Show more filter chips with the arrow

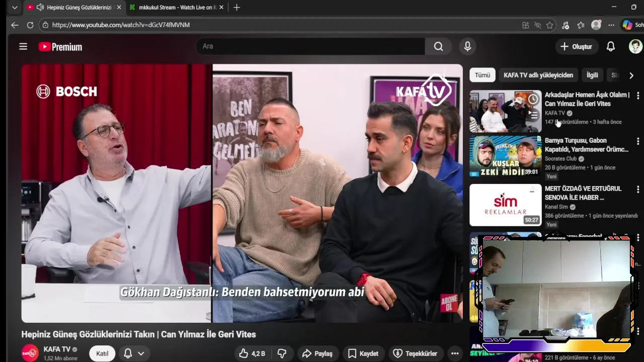[631, 75]
